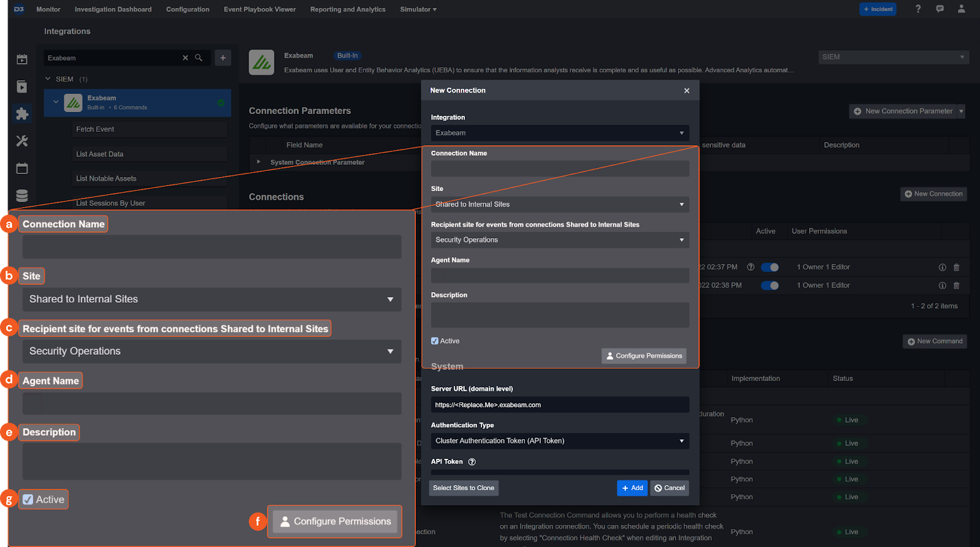Toggle the Active switch on the 02:37 PM connection
This screenshot has height=547, width=980.
coord(770,267)
